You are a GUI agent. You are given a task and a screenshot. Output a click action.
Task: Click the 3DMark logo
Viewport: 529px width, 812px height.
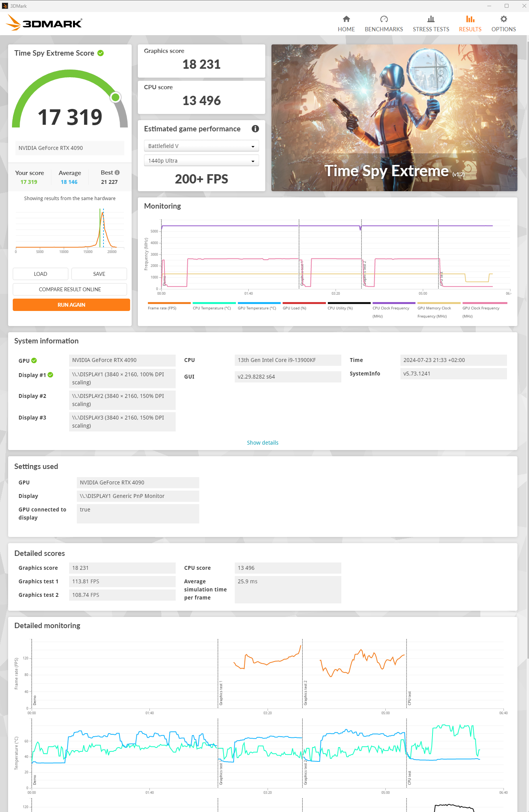(x=44, y=23)
